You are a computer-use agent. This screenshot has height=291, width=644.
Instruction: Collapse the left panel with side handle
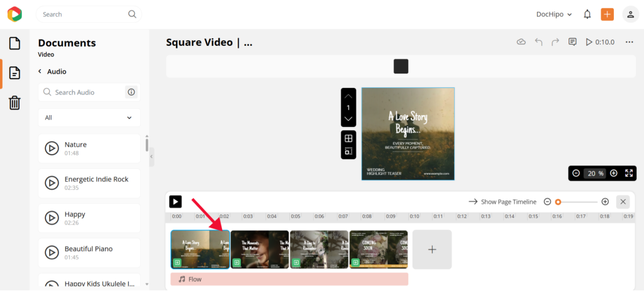[152, 156]
